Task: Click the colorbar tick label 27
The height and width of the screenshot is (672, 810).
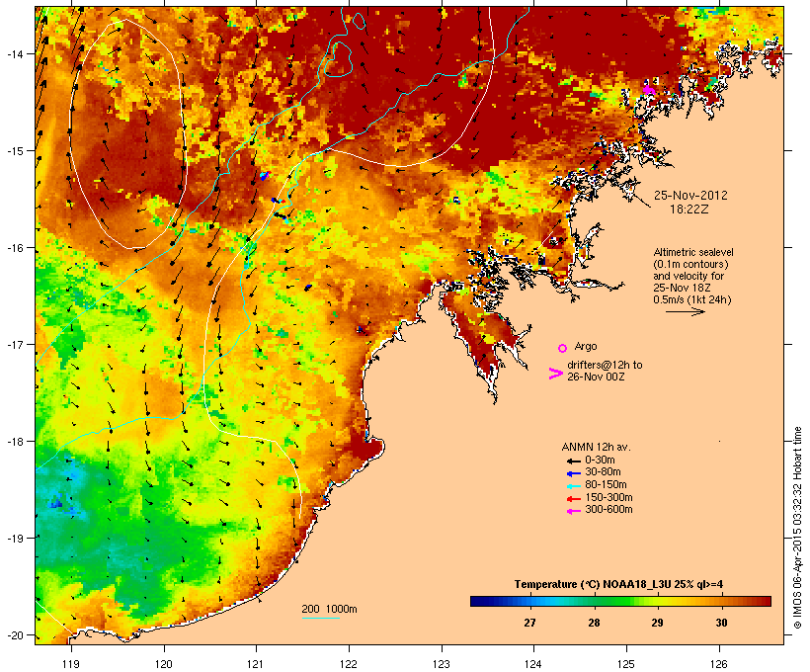Action: coord(529,623)
